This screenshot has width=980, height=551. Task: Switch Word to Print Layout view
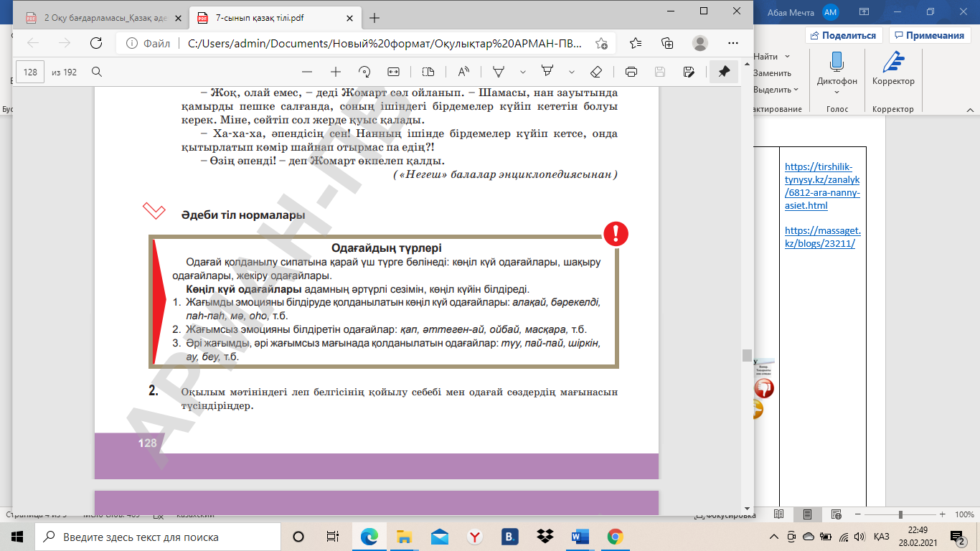pyautogui.click(x=807, y=514)
